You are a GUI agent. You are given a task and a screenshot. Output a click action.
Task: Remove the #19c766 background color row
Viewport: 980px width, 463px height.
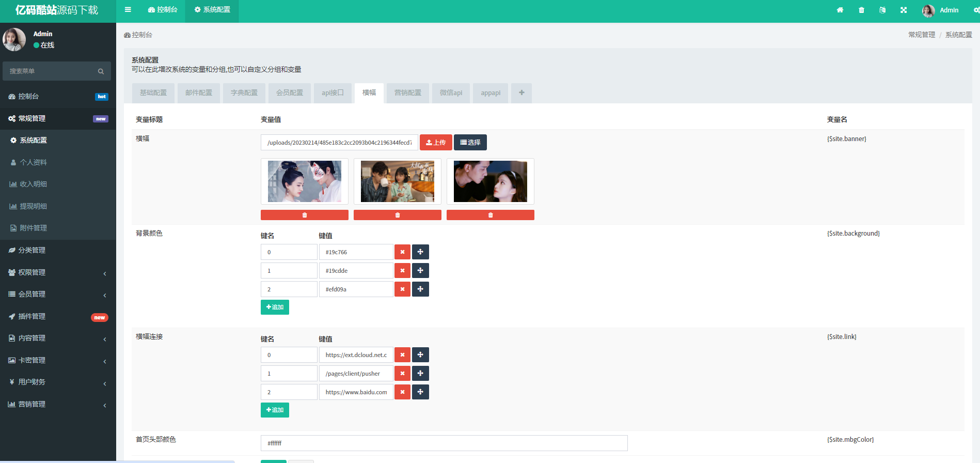pyautogui.click(x=402, y=252)
